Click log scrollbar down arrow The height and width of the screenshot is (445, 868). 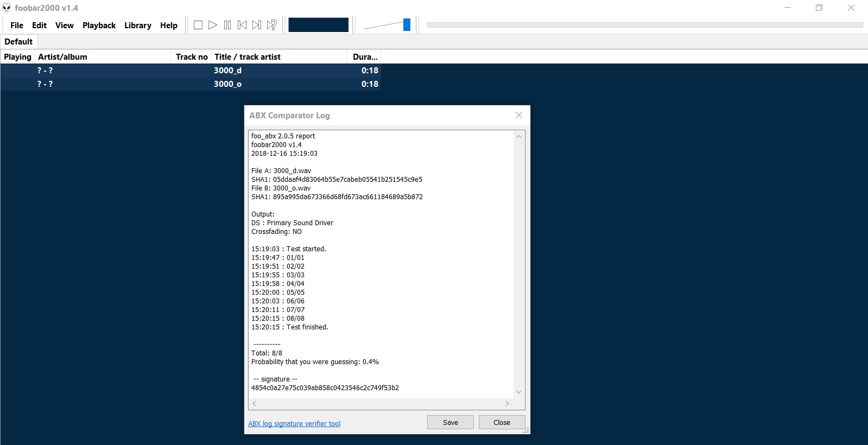[x=518, y=392]
